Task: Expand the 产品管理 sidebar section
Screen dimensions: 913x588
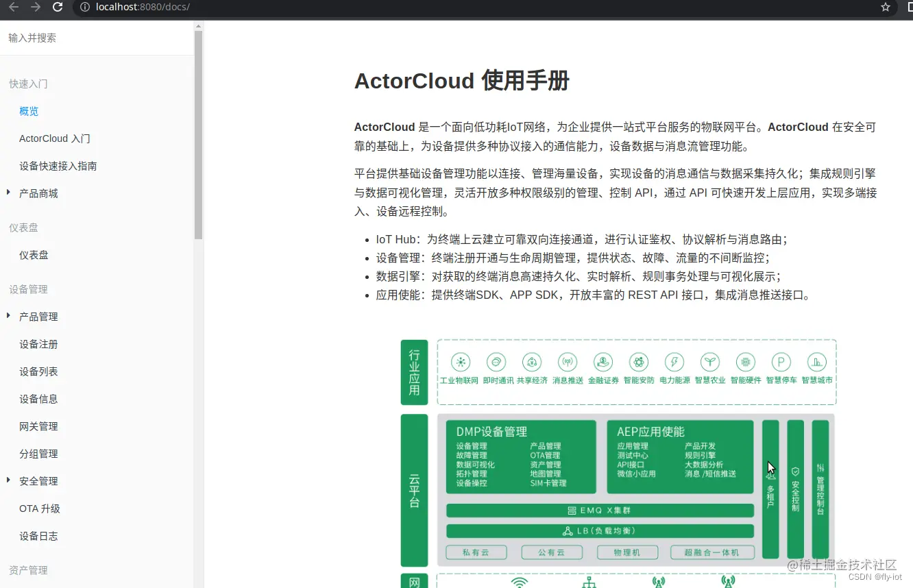Action: pos(8,316)
